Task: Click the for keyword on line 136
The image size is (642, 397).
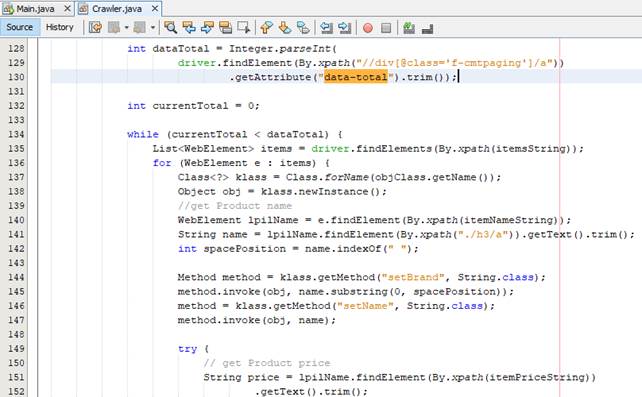Action: point(162,163)
